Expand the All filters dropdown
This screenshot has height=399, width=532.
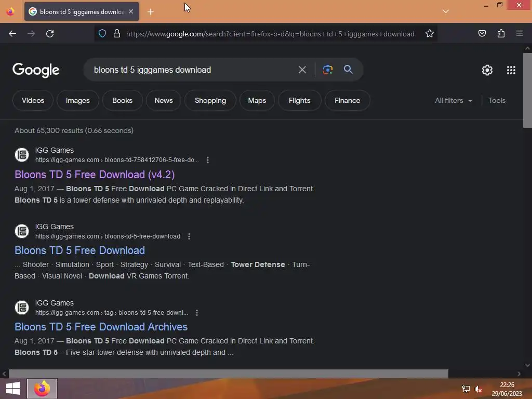[453, 100]
